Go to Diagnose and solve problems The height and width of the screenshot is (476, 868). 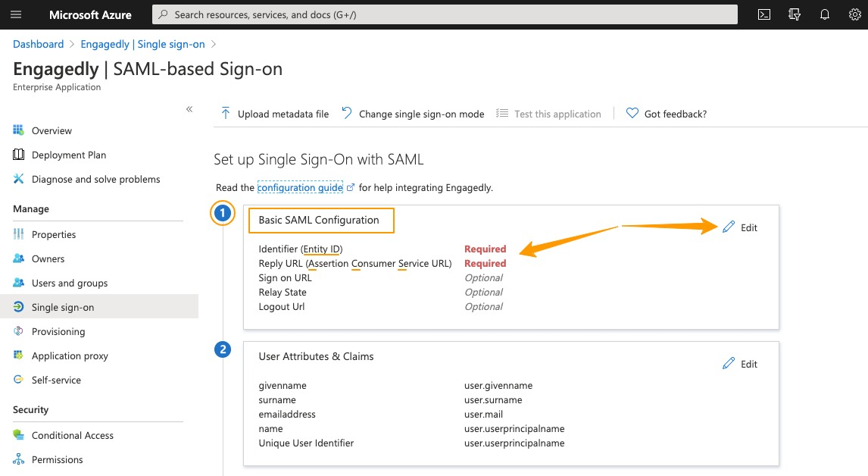[x=95, y=179]
